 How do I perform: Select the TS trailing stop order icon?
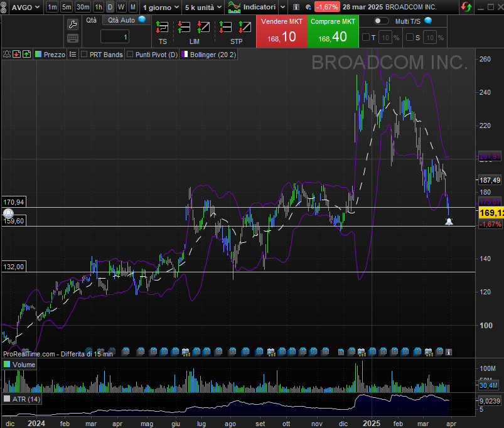tap(163, 28)
